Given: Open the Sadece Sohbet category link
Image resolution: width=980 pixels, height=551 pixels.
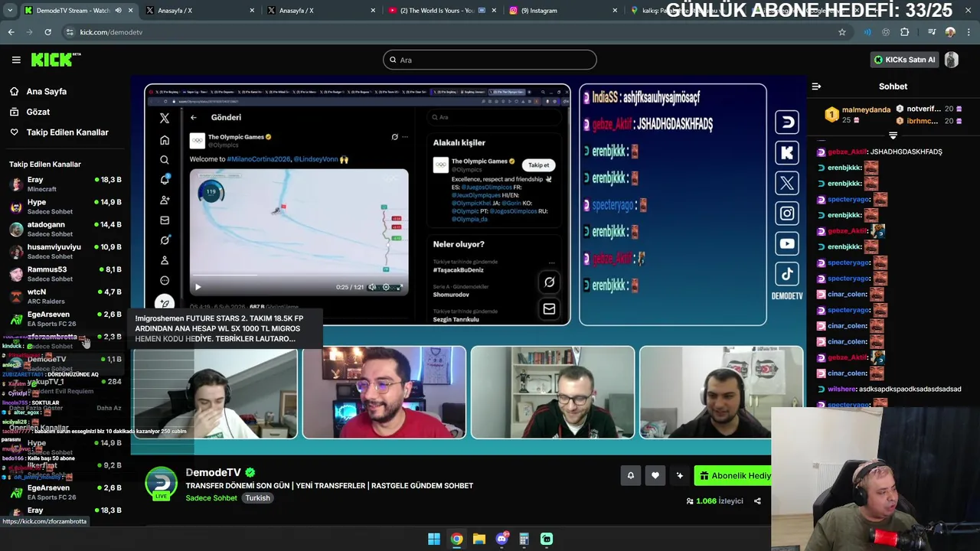Looking at the screenshot, I should (211, 498).
